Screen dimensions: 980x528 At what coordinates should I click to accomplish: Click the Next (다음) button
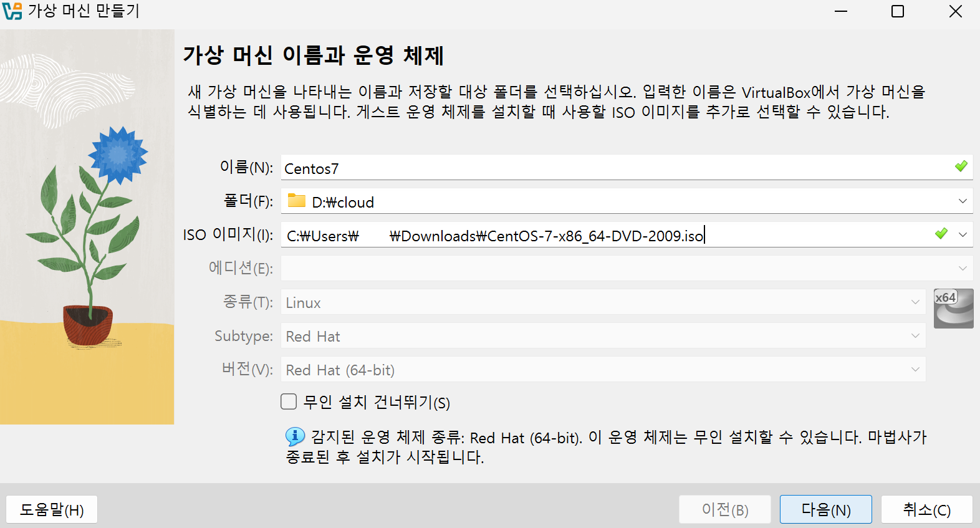pyautogui.click(x=826, y=510)
